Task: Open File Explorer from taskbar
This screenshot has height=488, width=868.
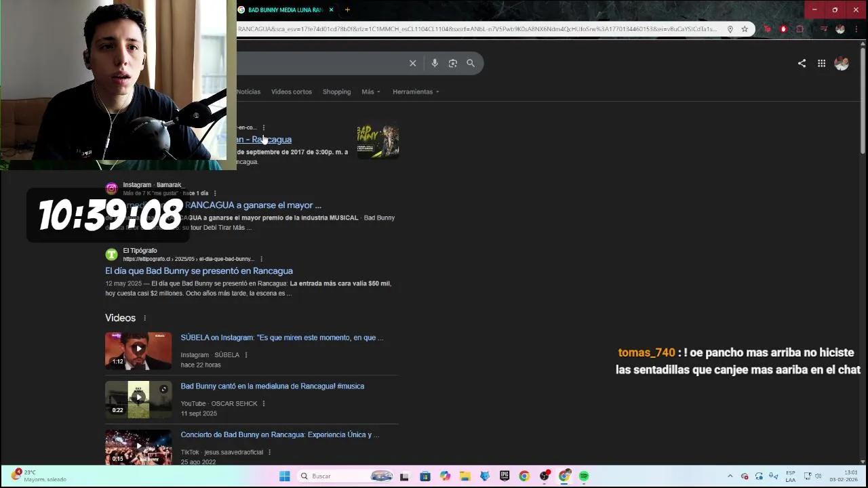Action: click(465, 476)
